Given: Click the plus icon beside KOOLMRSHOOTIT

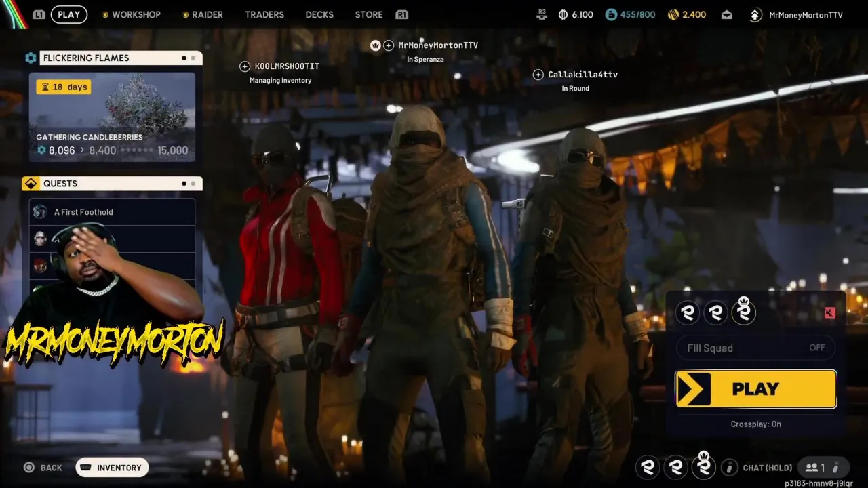Looking at the screenshot, I should point(245,66).
